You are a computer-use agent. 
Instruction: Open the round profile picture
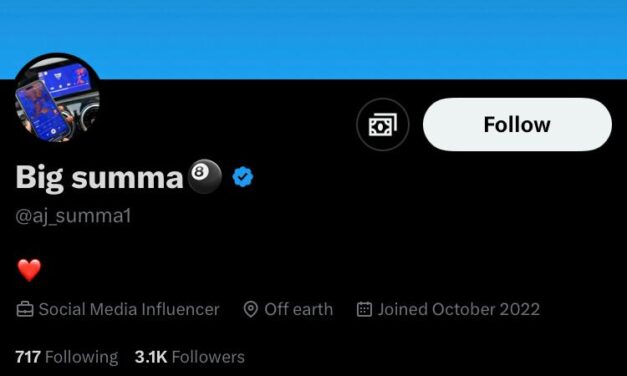pyautogui.click(x=57, y=99)
